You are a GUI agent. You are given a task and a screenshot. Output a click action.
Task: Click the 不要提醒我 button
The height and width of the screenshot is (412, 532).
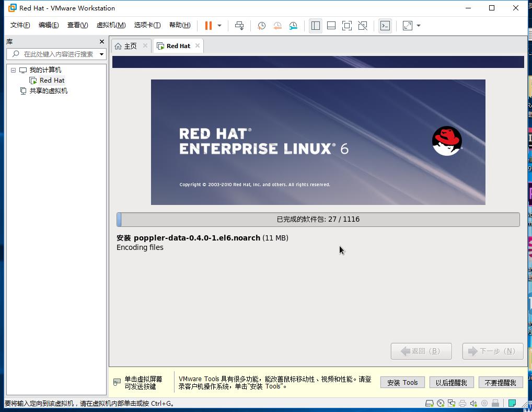[x=501, y=383]
